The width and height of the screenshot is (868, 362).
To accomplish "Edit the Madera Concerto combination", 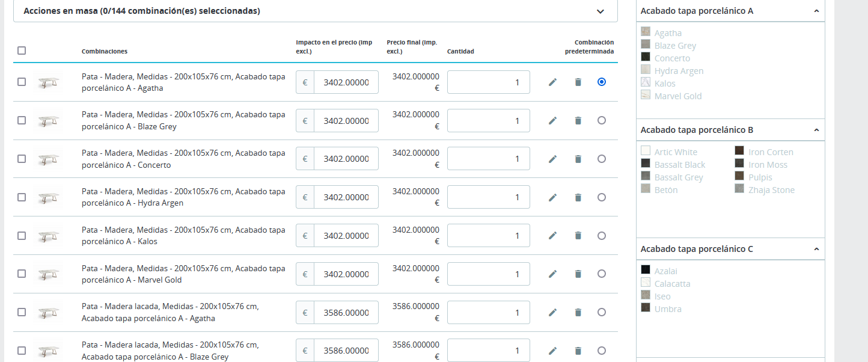I will click(553, 159).
